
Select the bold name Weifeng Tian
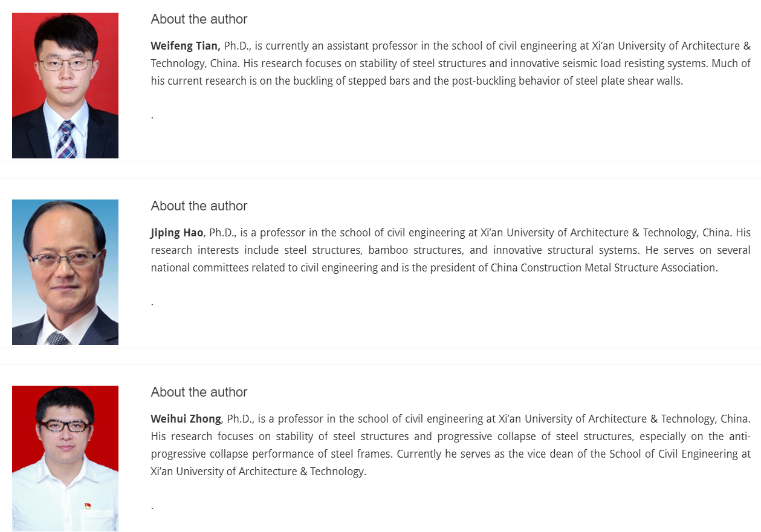pyautogui.click(x=185, y=46)
